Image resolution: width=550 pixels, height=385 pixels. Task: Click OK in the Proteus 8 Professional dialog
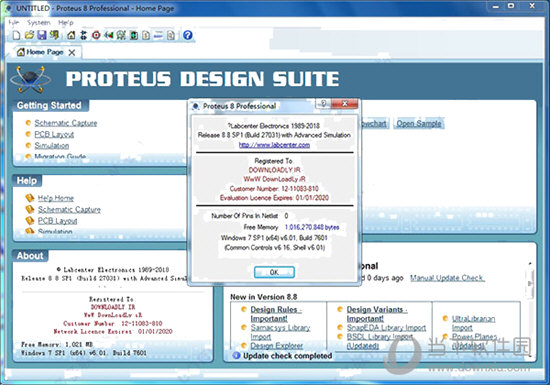click(274, 272)
